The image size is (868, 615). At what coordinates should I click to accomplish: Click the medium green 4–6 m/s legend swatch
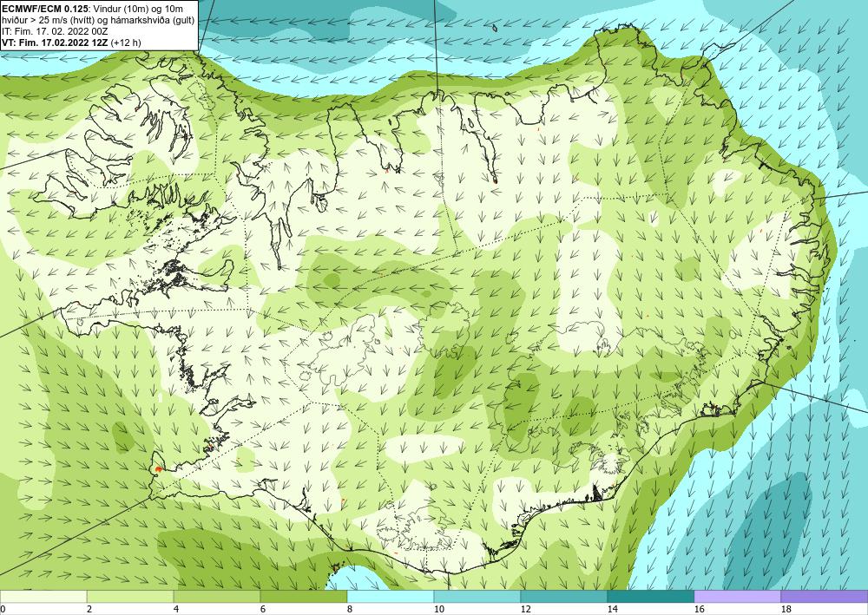tap(217, 596)
